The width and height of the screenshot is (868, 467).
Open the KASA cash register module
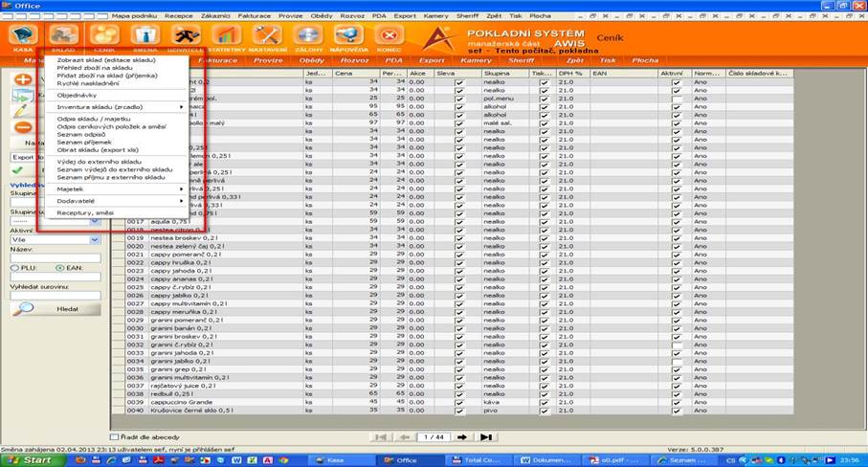tap(23, 36)
